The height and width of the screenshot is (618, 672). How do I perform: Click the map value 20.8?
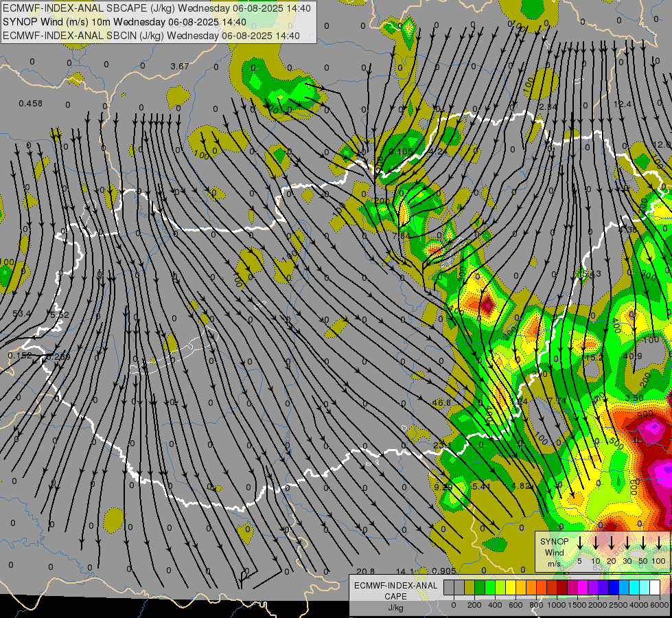[365, 571]
